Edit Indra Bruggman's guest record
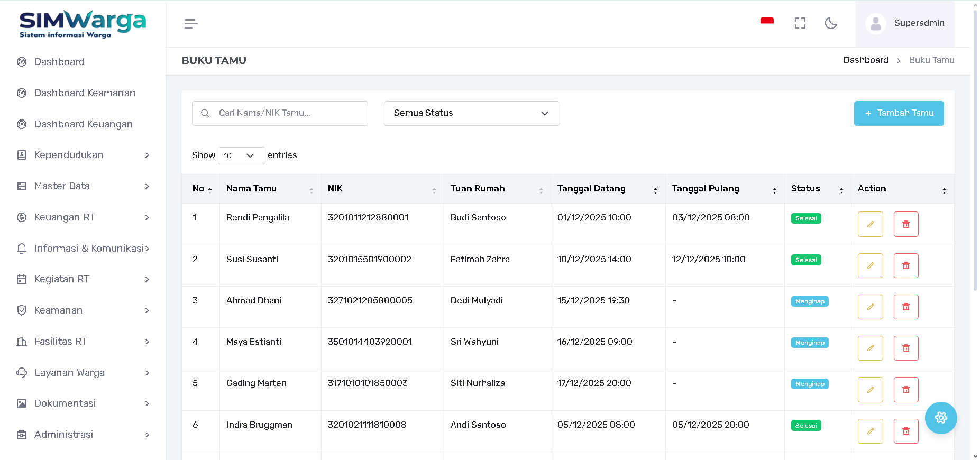This screenshot has width=980, height=460. 870,431
